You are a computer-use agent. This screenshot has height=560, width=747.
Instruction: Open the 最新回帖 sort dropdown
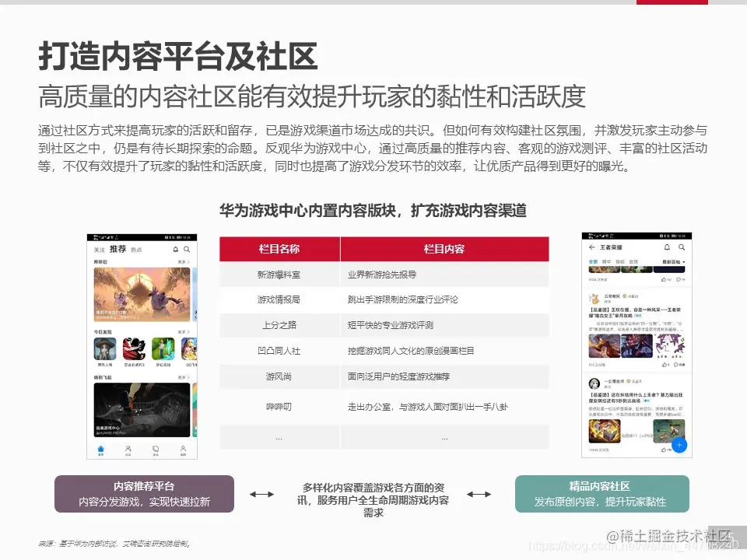point(671,262)
